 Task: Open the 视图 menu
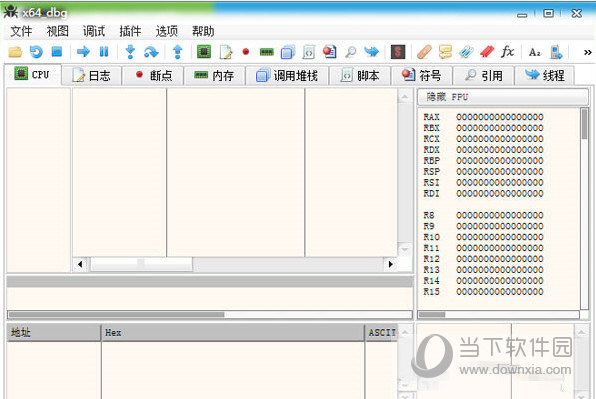(x=58, y=31)
